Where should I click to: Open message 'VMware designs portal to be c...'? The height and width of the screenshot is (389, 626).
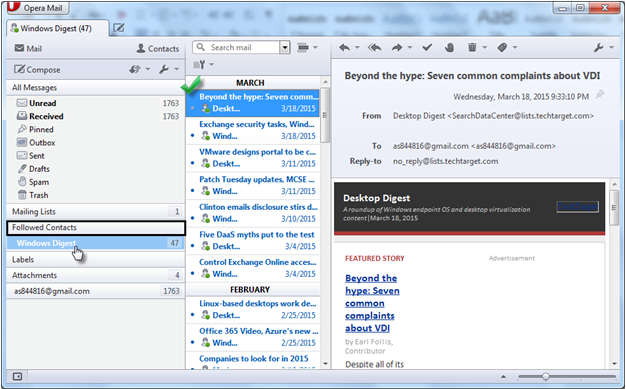(253, 158)
